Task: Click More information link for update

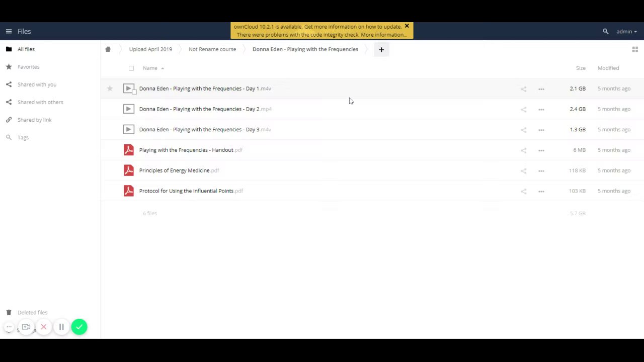Action: tap(383, 35)
